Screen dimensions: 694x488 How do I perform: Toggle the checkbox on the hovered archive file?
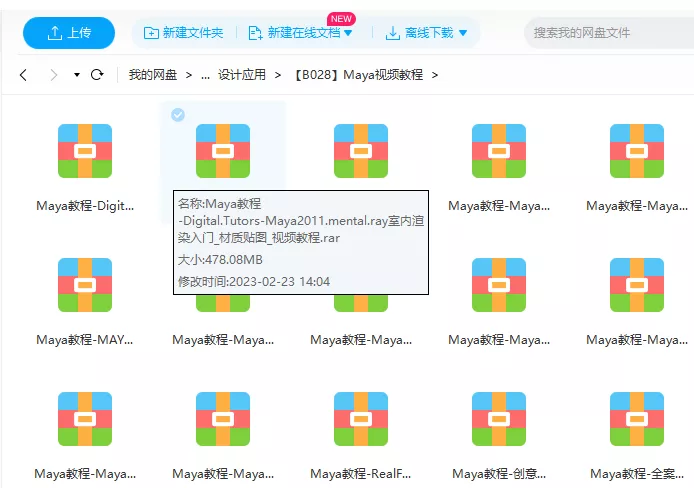(178, 115)
